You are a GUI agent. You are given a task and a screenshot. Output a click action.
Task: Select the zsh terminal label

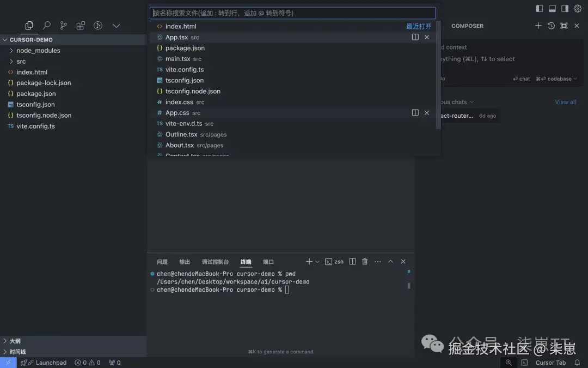pos(334,262)
